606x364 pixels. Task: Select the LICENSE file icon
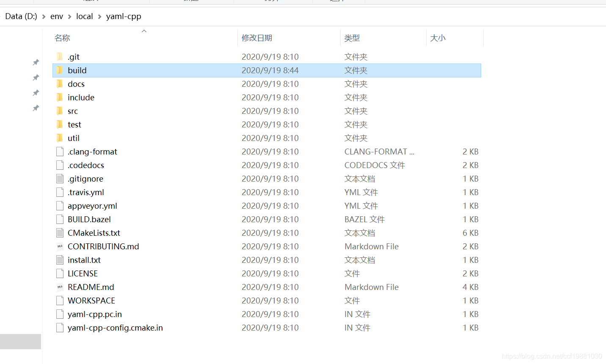click(60, 273)
